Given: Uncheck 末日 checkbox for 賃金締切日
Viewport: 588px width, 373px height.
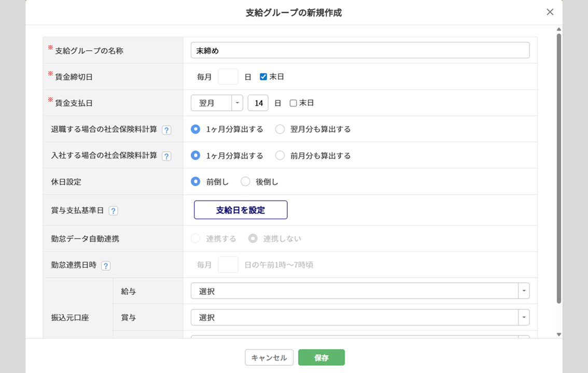Looking at the screenshot, I should pyautogui.click(x=263, y=77).
